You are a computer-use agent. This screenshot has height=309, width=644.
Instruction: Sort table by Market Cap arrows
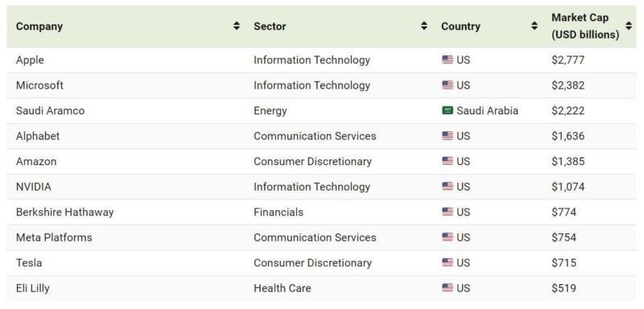tap(629, 26)
